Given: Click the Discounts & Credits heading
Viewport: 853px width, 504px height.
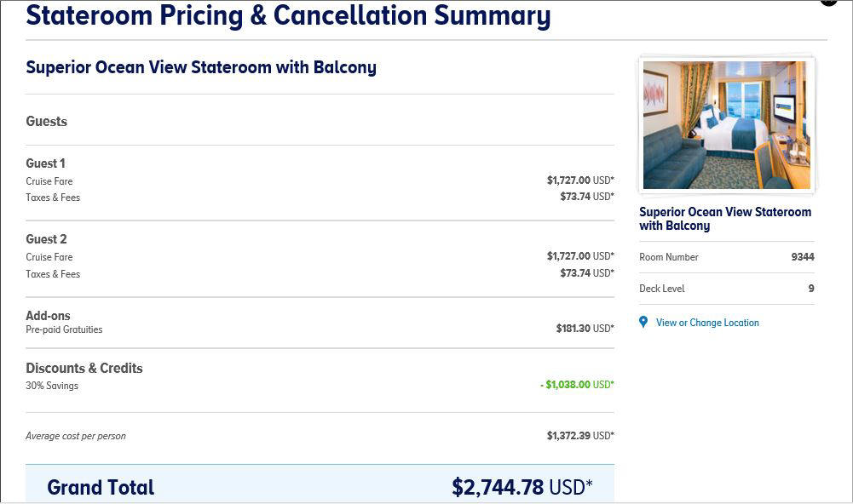Looking at the screenshot, I should point(84,368).
